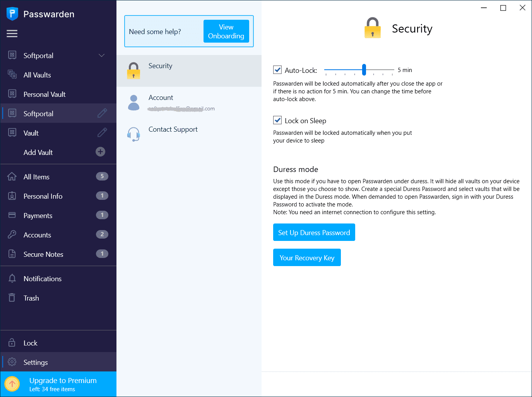Click Set Up Duress Password button
Viewport: 532px width, 397px height.
314,232
